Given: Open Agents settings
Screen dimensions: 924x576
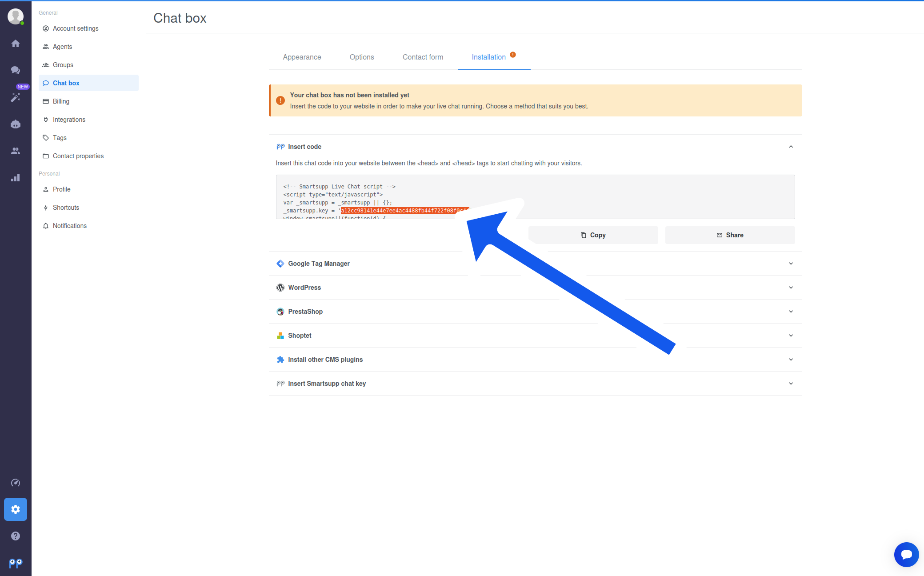Looking at the screenshot, I should tap(88, 47).
